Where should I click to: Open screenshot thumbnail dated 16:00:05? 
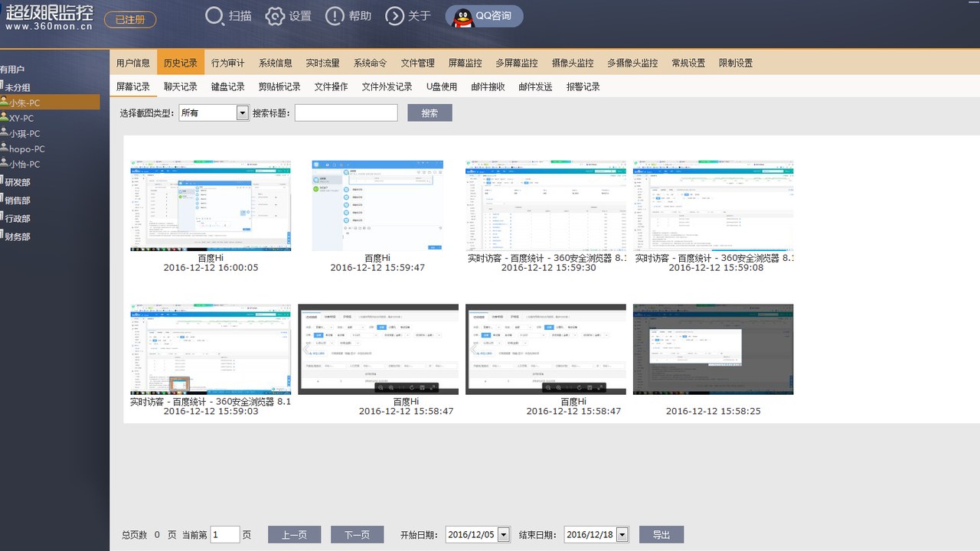211,206
